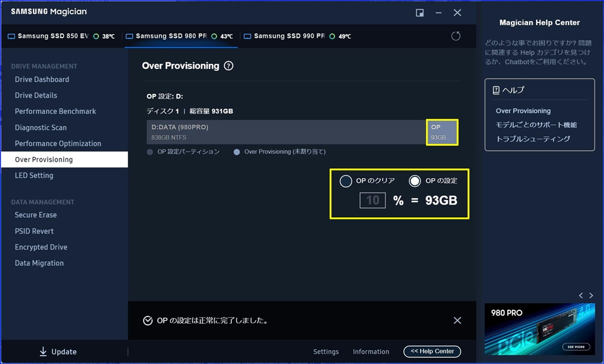Image resolution: width=604 pixels, height=364 pixels.
Task: Show previous banner with left arrow
Action: coord(581,296)
